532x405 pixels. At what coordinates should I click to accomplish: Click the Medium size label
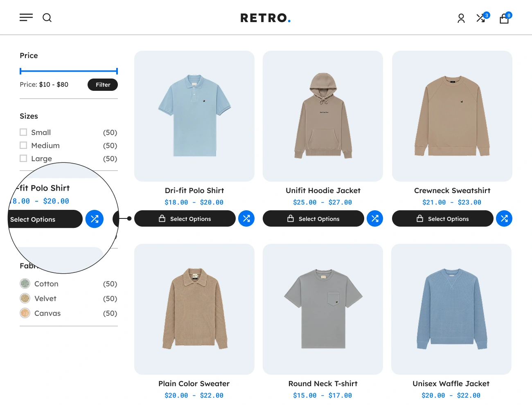point(45,146)
